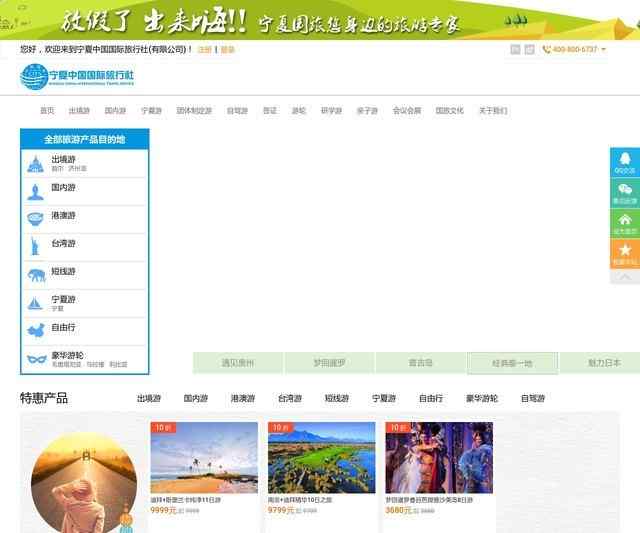Click the 9999元 price text
The width and height of the screenshot is (640, 533).
[163, 510]
